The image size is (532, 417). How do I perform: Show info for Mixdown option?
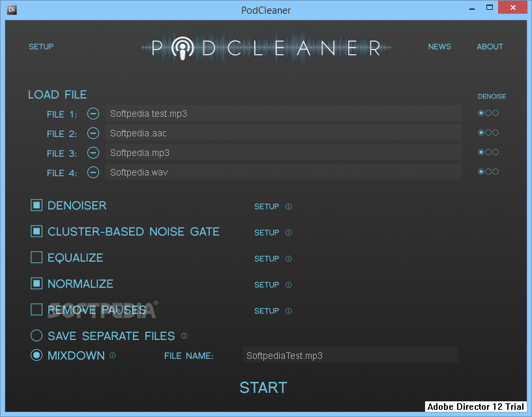[113, 356]
